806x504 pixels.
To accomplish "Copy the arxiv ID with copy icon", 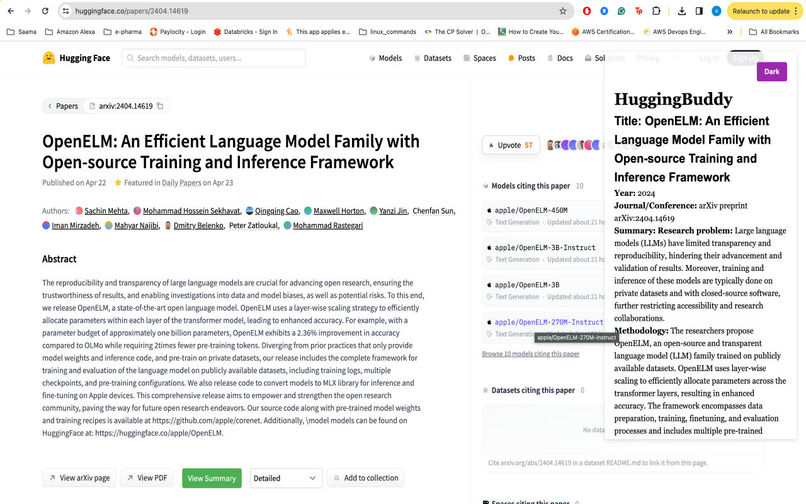I will click(x=160, y=106).
